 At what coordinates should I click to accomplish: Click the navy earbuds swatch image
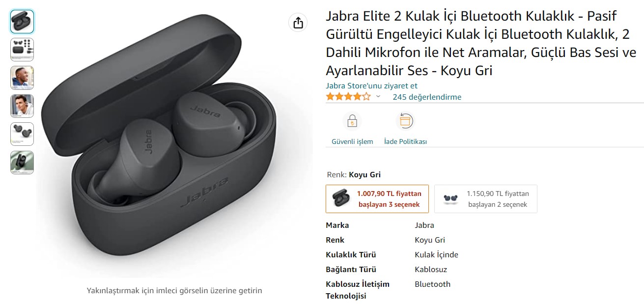point(450,198)
